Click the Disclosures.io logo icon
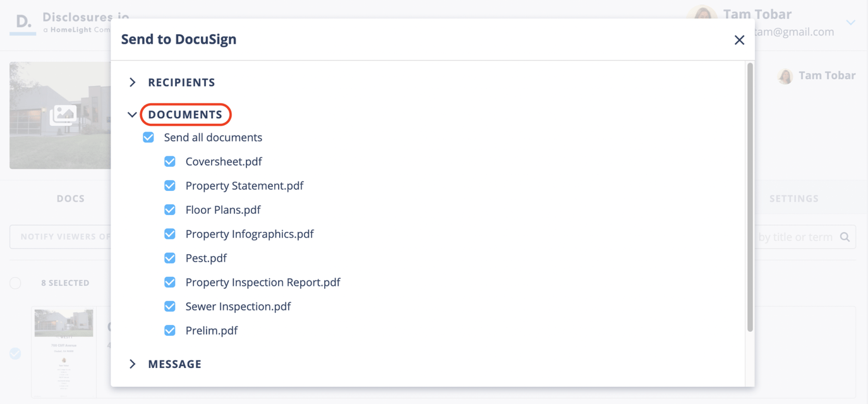Viewport: 868px width, 404px height. click(x=23, y=23)
